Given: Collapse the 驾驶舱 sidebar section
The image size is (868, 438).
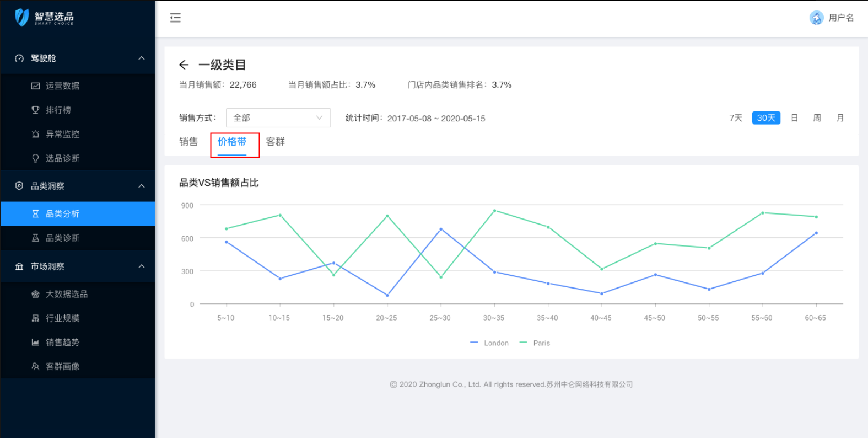Looking at the screenshot, I should pos(141,58).
